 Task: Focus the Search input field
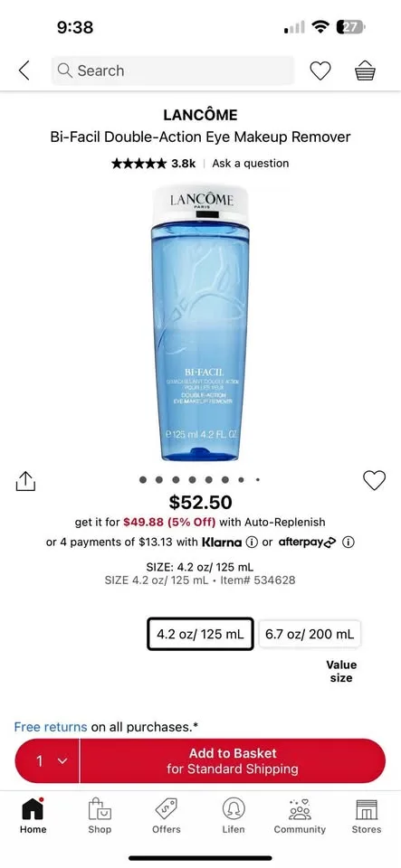(173, 71)
